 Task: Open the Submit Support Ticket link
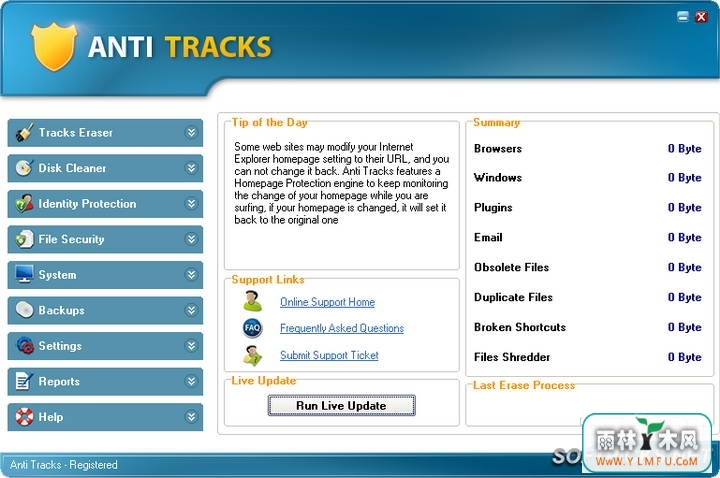(x=329, y=355)
